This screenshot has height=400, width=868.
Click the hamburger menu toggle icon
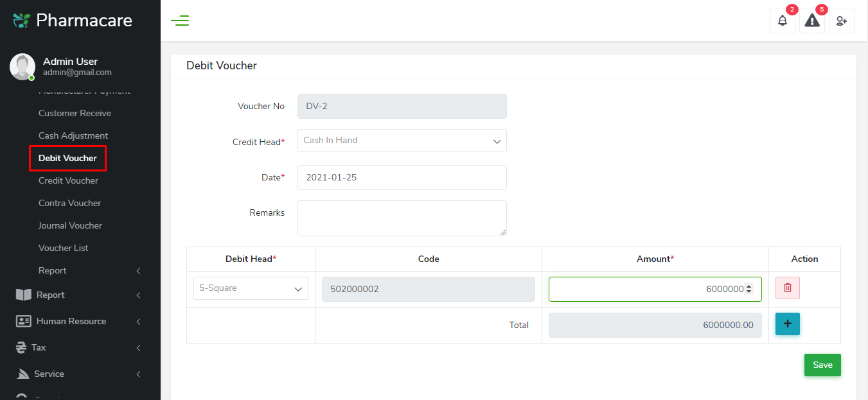coord(180,21)
